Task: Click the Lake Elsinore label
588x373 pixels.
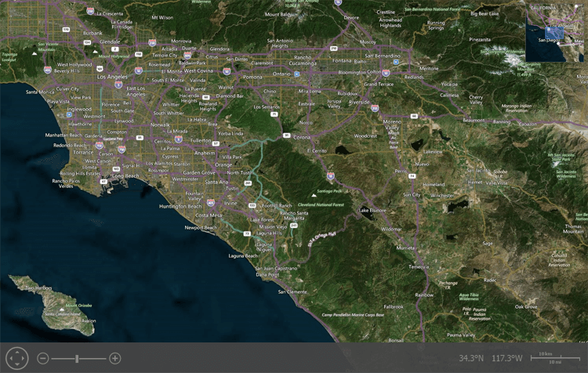Action: 372,210
